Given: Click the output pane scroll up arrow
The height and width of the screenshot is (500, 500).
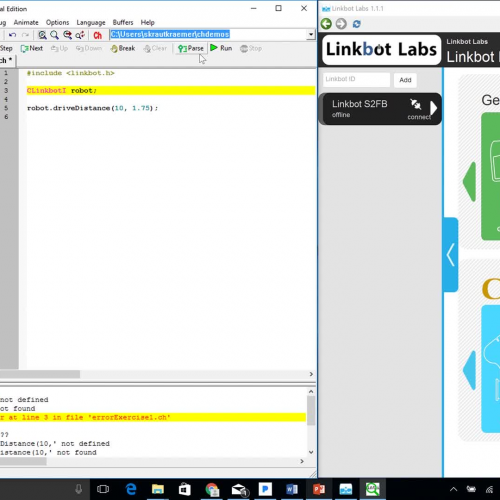Looking at the screenshot, I should 311,391.
